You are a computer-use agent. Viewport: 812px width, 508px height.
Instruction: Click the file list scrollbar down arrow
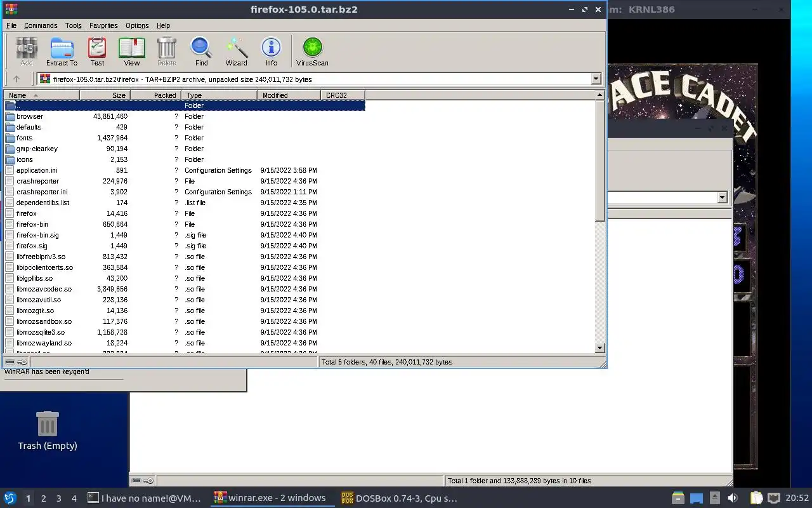pos(600,348)
